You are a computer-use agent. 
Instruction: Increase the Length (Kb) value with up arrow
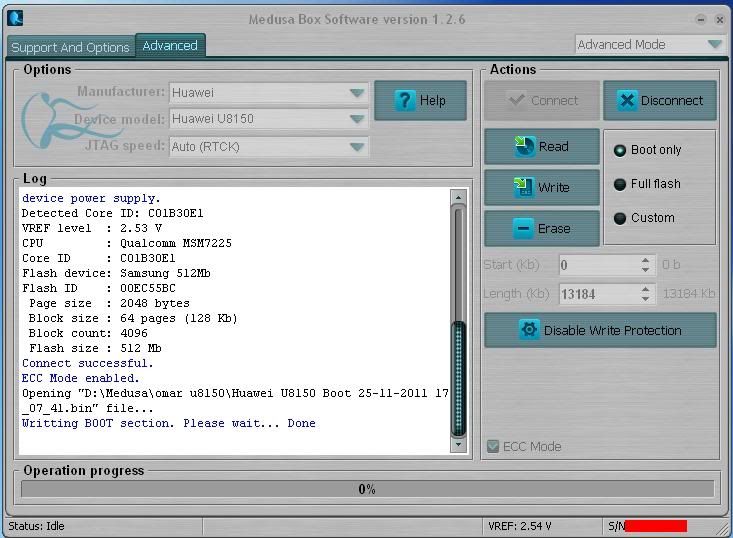pyautogui.click(x=646, y=289)
